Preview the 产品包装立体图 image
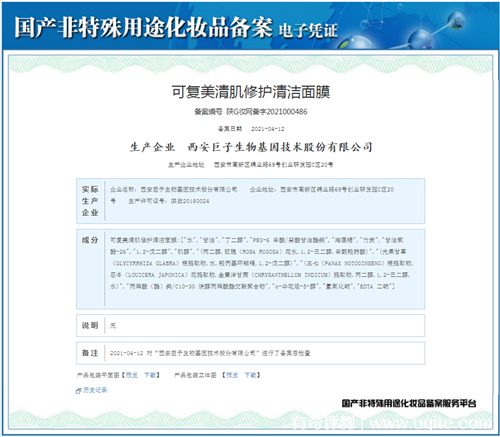The width and height of the screenshot is (500, 437). [232, 375]
